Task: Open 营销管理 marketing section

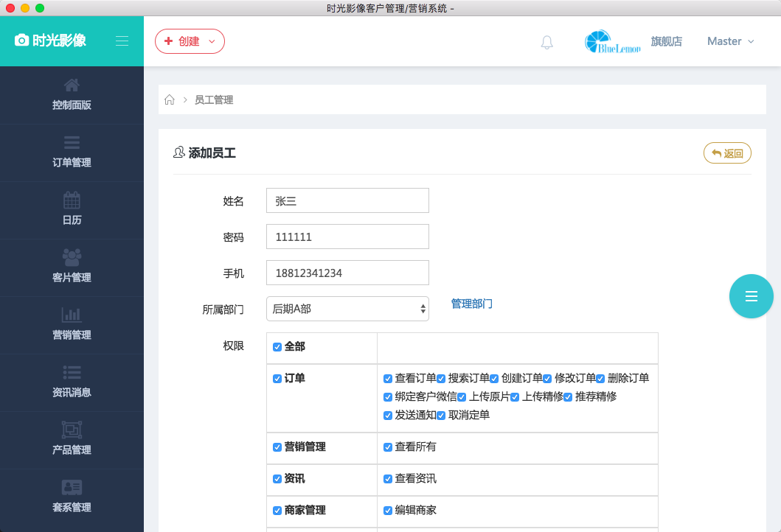Action: pos(72,325)
